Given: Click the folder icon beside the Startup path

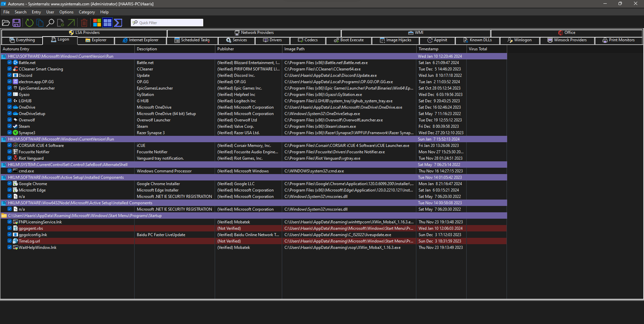Looking at the screenshot, I should point(4,216).
